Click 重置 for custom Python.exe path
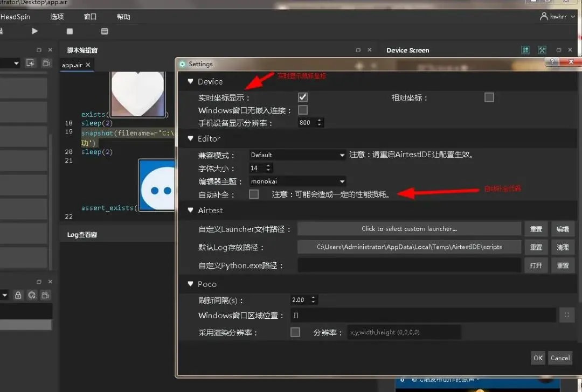Image resolution: width=582 pixels, height=392 pixels. [563, 265]
